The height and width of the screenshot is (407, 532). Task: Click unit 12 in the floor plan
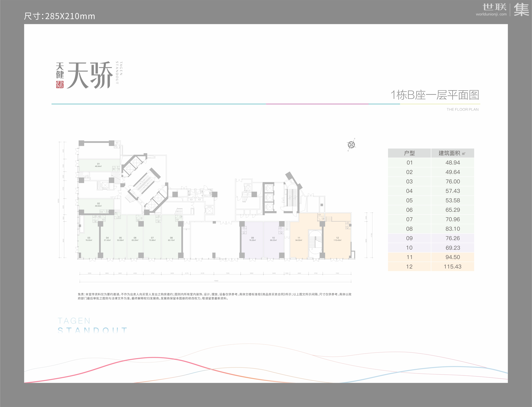click(337, 239)
